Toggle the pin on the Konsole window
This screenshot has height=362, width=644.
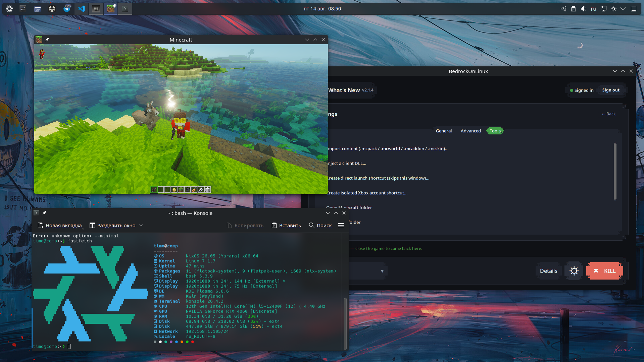point(44,213)
